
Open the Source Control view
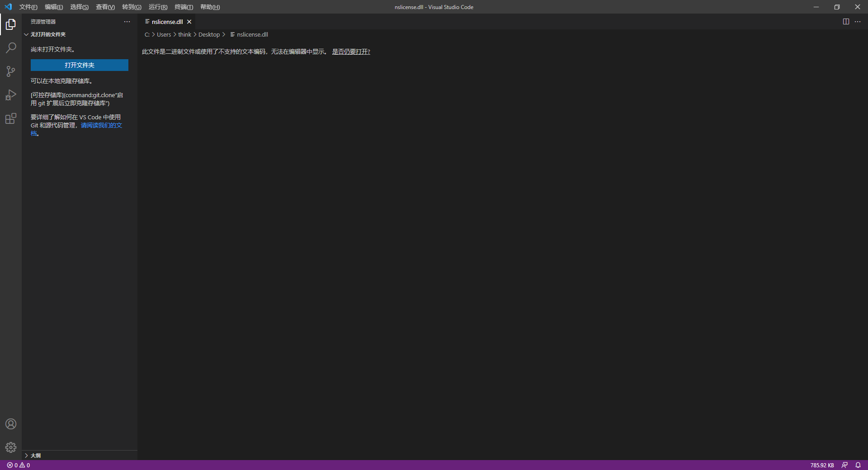tap(11, 71)
